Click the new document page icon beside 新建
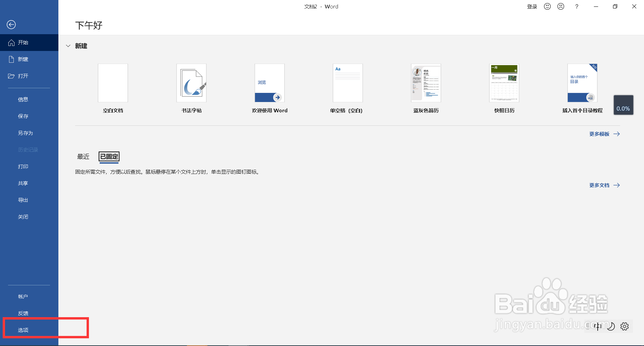Viewport: 644px width, 346px height. (11, 59)
